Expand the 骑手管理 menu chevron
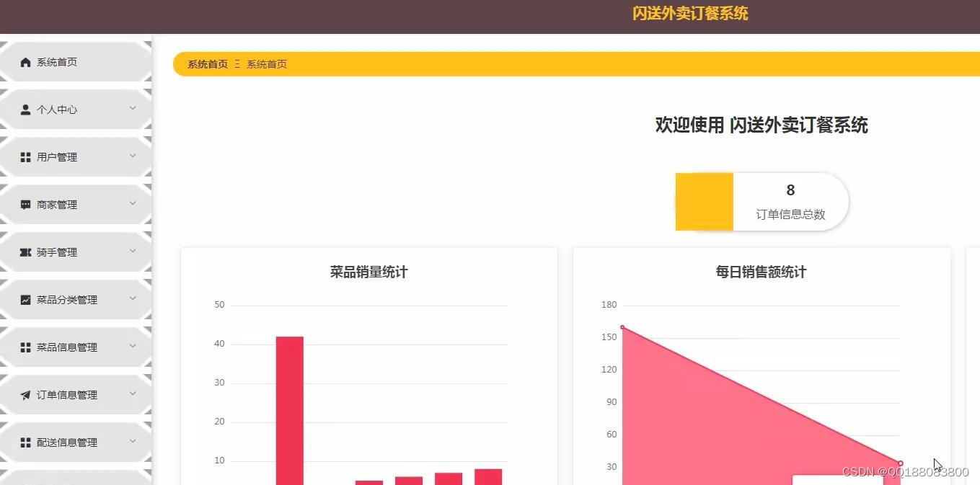 point(133,252)
